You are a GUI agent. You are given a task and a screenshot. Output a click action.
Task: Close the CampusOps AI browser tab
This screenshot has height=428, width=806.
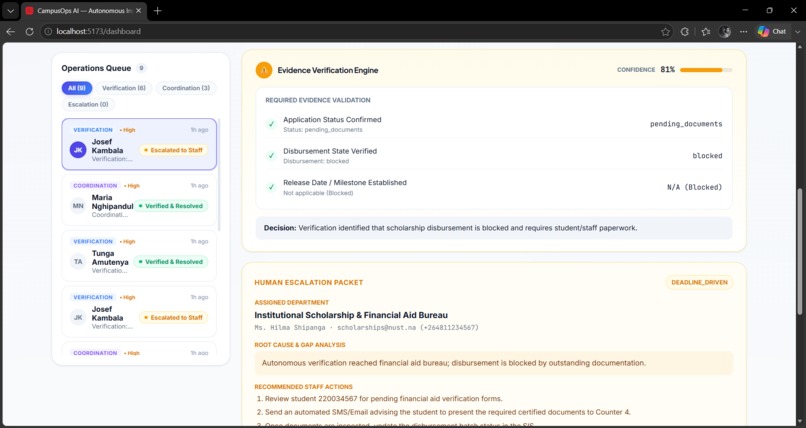[x=138, y=10]
